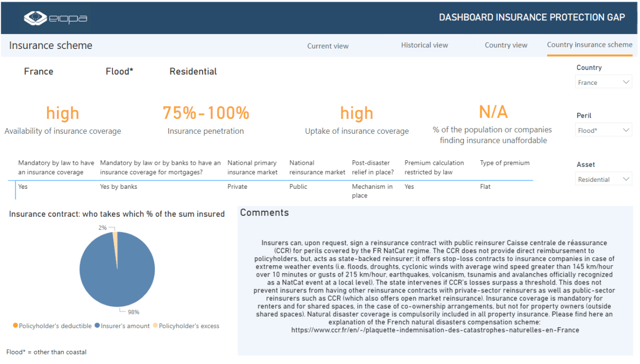The height and width of the screenshot is (364, 640).
Task: Click the 75%-100% insurance penetration figure
Action: (x=205, y=113)
